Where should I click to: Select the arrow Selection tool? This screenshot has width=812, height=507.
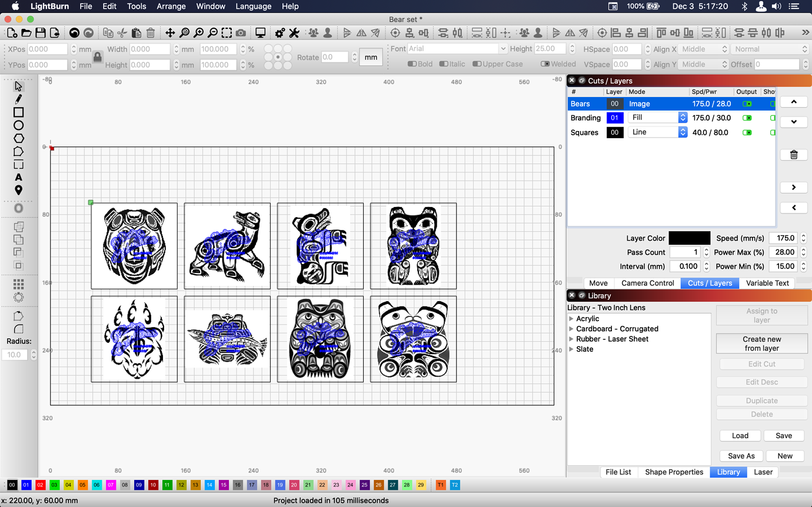(x=18, y=86)
